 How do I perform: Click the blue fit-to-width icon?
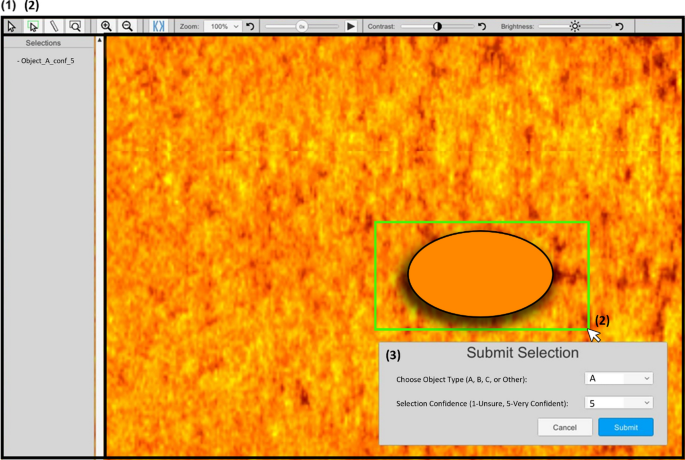click(158, 26)
